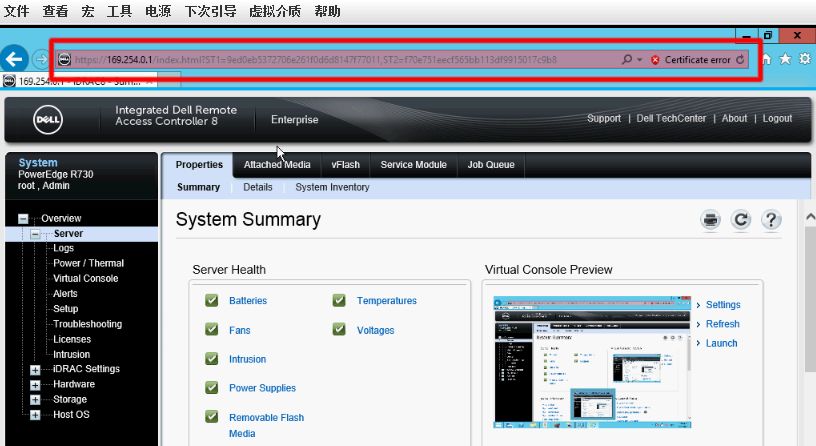View the Certificate error warning
Screen dimensions: 816x446
pyautogui.click(x=691, y=60)
